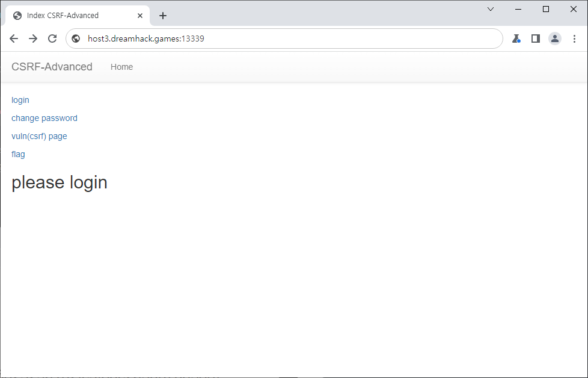Open the site information globe icon
Screen dimensions: 588x378
[76, 39]
